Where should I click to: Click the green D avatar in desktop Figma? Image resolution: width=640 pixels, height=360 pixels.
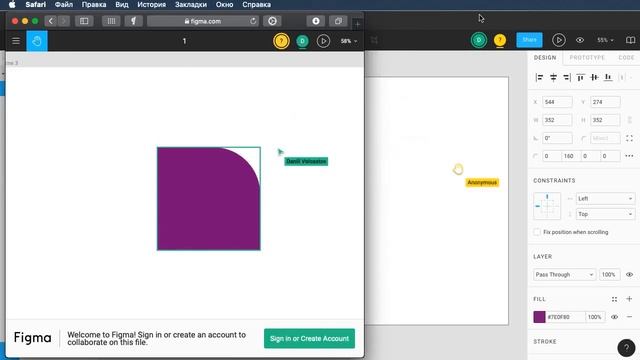pyautogui.click(x=479, y=40)
